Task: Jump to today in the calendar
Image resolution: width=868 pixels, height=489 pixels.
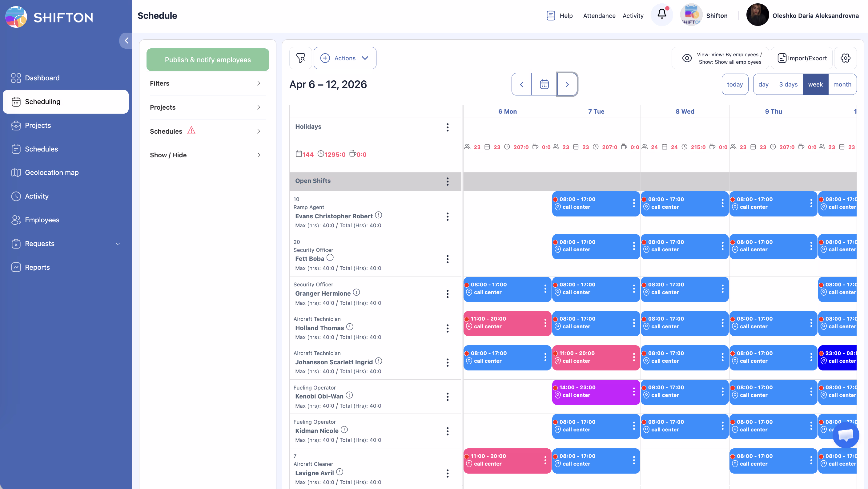Action: point(734,84)
